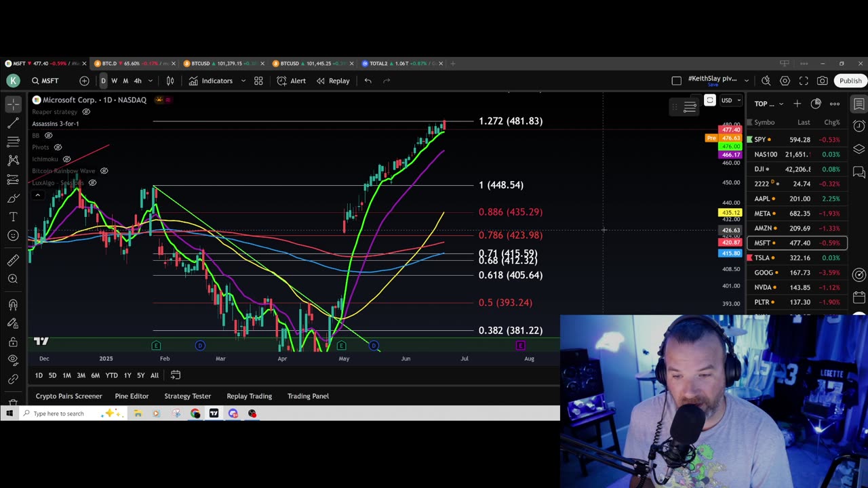The image size is (868, 488).
Task: Open the object tree layers panel
Action: coord(859,149)
